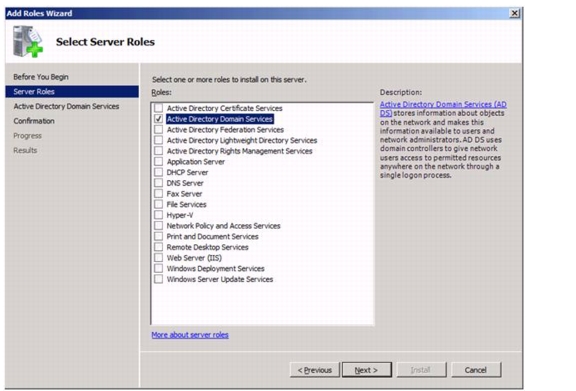
Task: Enable the DHCP Server role checkbox
Action: coord(158,172)
